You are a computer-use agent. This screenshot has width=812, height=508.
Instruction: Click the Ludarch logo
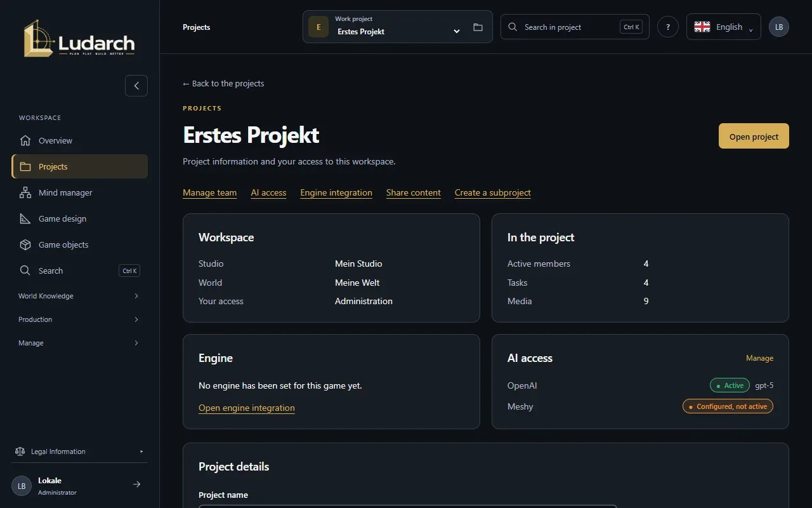click(x=79, y=39)
